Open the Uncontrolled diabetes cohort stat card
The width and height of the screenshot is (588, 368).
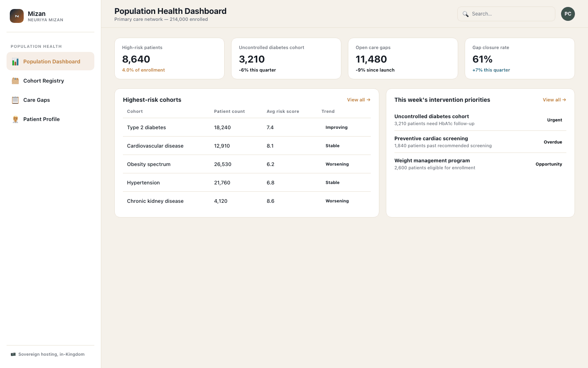286,58
